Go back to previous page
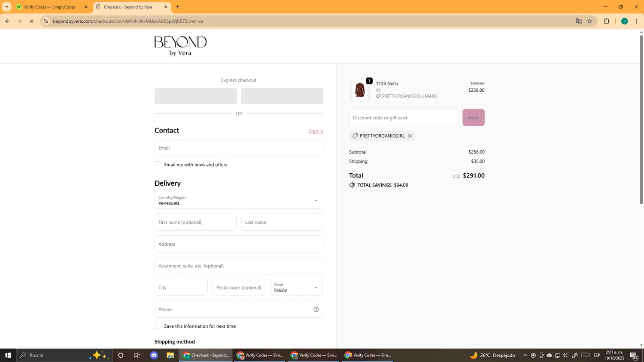644x362 pixels. pyautogui.click(x=7, y=21)
